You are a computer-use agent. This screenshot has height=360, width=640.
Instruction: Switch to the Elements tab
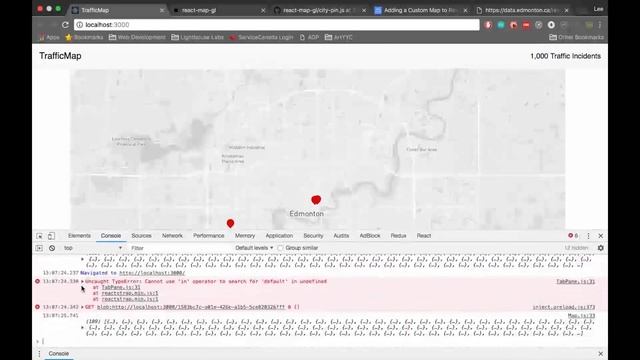point(79,236)
